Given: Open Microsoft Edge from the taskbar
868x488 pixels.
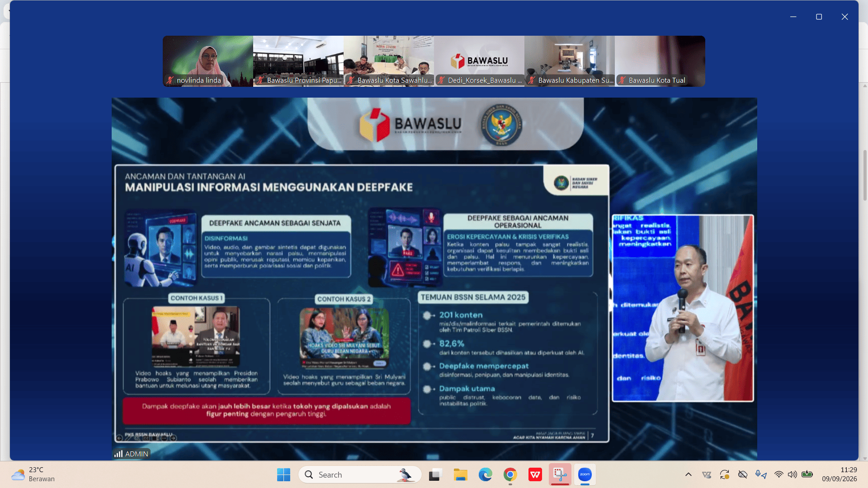Looking at the screenshot, I should click(485, 475).
